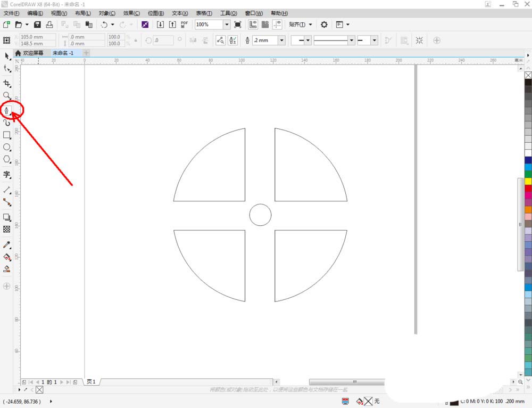Select the Parallel Dimension tool
This screenshot has width=532, height=408.
click(x=7, y=190)
